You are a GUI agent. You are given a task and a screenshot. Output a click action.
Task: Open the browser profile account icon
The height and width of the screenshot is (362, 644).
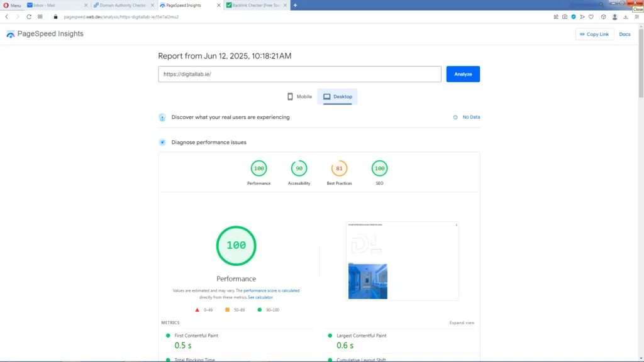coord(615,17)
